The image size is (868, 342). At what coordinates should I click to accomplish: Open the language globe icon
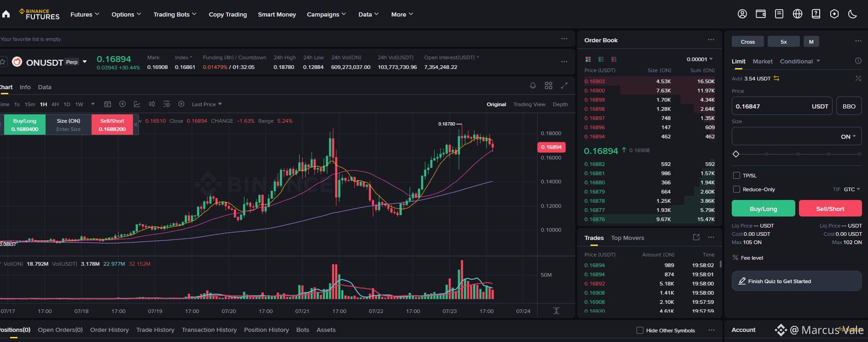coord(798,14)
